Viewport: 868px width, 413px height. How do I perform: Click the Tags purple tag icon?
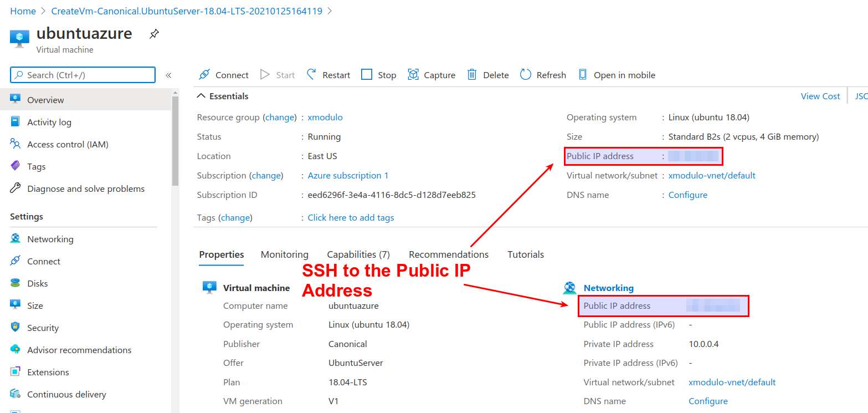click(16, 166)
